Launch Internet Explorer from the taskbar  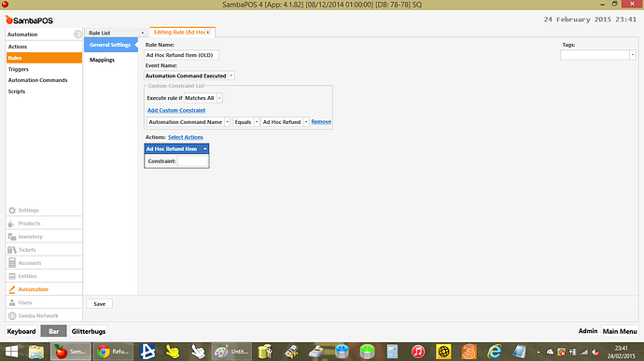(494, 352)
